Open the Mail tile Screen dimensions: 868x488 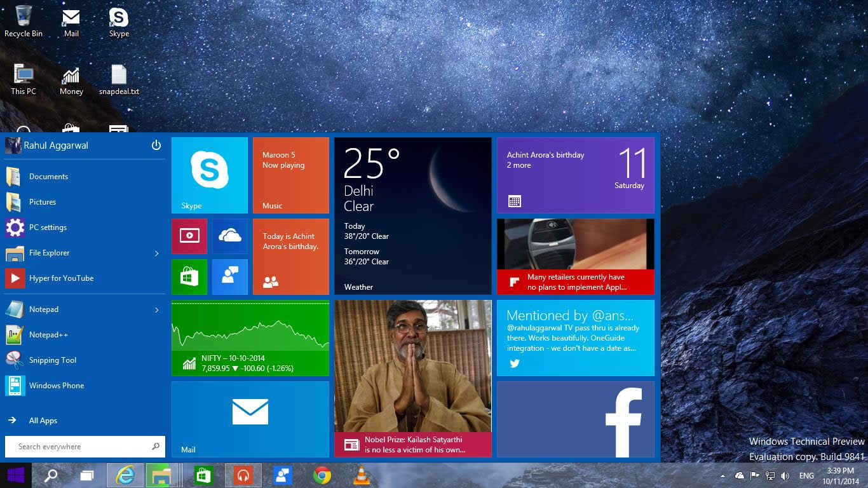pos(250,419)
